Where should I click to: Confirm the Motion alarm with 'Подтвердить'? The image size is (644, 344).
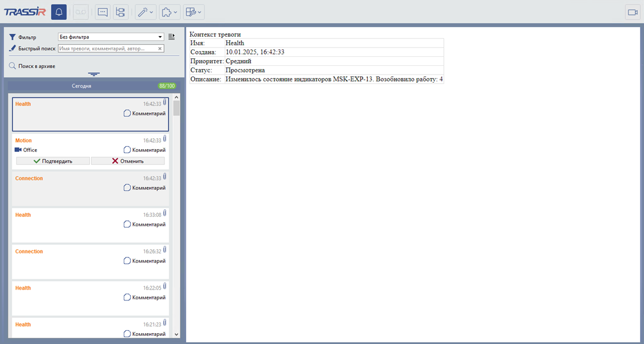[x=53, y=161]
